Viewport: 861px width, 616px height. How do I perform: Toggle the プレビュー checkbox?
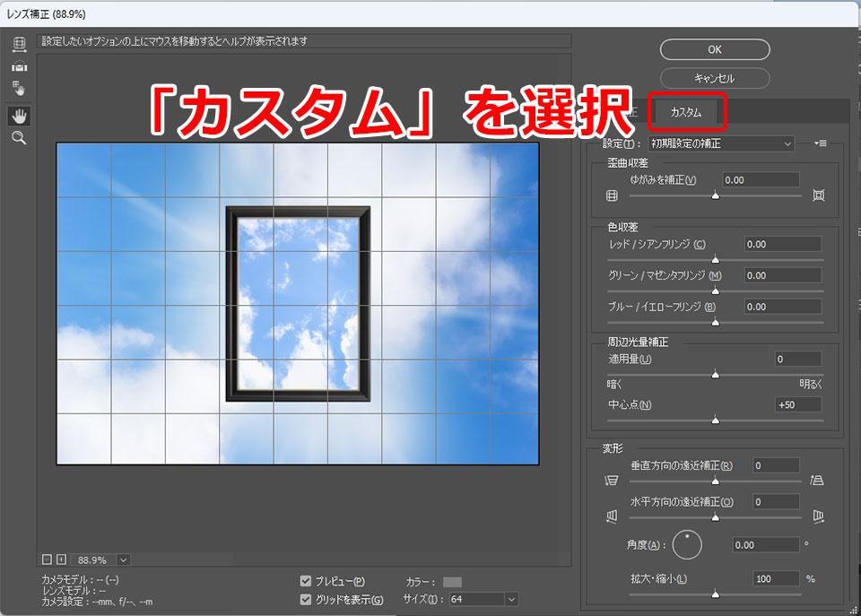tap(306, 581)
